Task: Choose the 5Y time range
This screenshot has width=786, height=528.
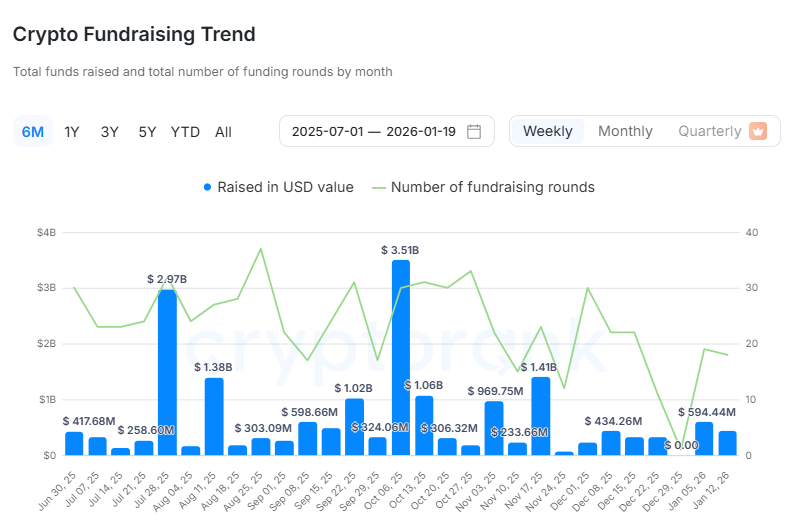Action: pyautogui.click(x=147, y=132)
